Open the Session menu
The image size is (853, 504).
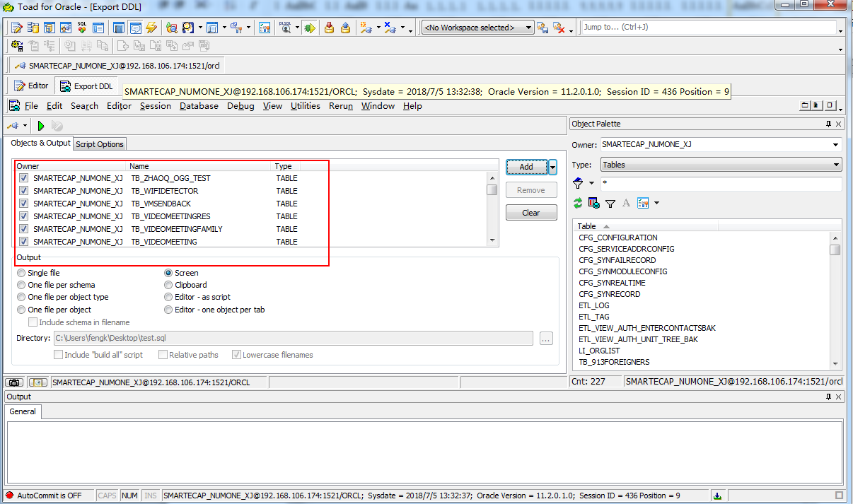pyautogui.click(x=155, y=106)
